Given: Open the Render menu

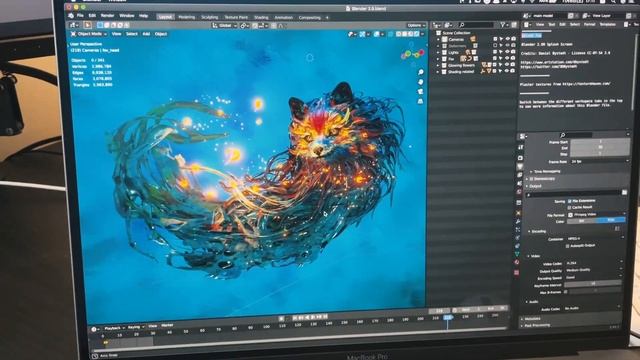Looking at the screenshot, I should pyautogui.click(x=107, y=16).
